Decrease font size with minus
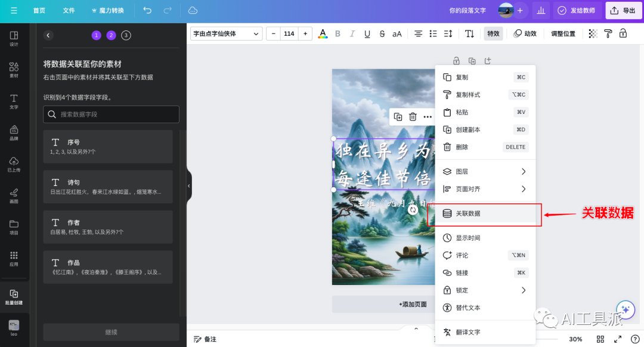 tap(274, 33)
